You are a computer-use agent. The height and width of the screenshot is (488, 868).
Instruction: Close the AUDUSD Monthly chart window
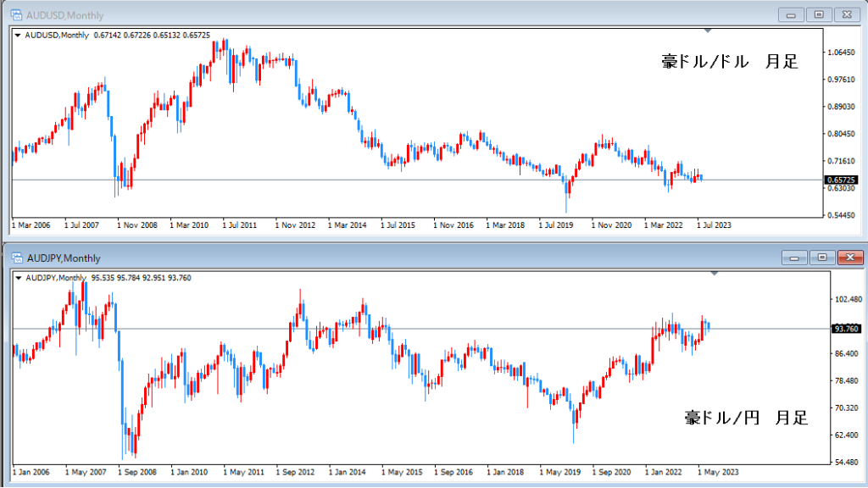[846, 14]
